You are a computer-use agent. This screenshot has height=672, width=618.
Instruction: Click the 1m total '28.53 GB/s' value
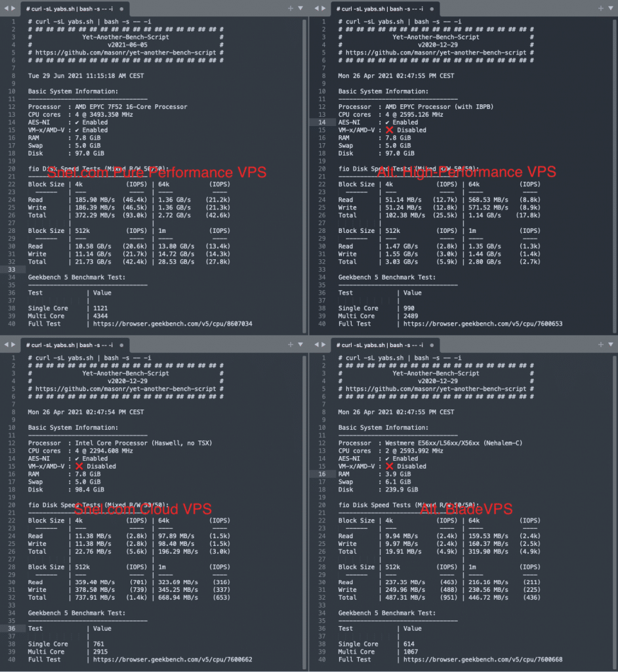176,261
